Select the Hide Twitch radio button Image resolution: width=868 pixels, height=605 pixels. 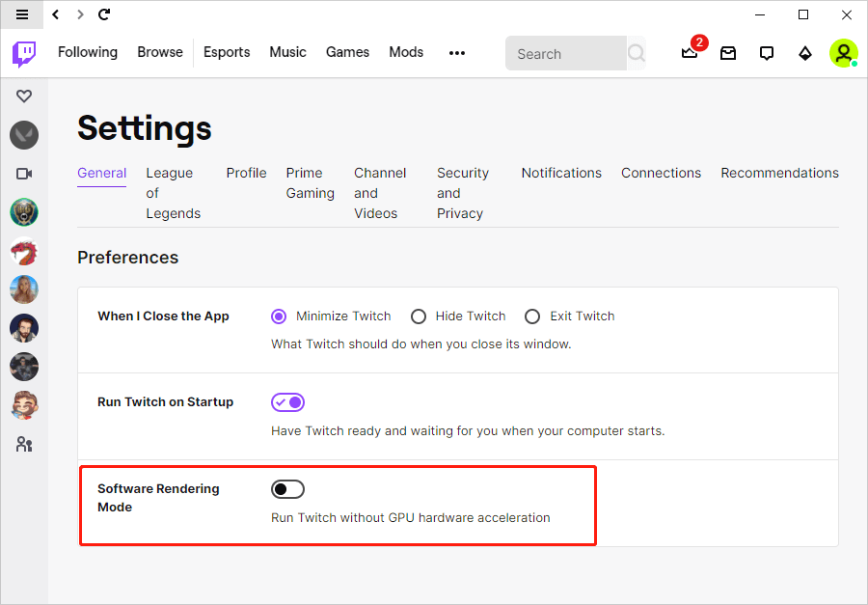pyautogui.click(x=419, y=316)
